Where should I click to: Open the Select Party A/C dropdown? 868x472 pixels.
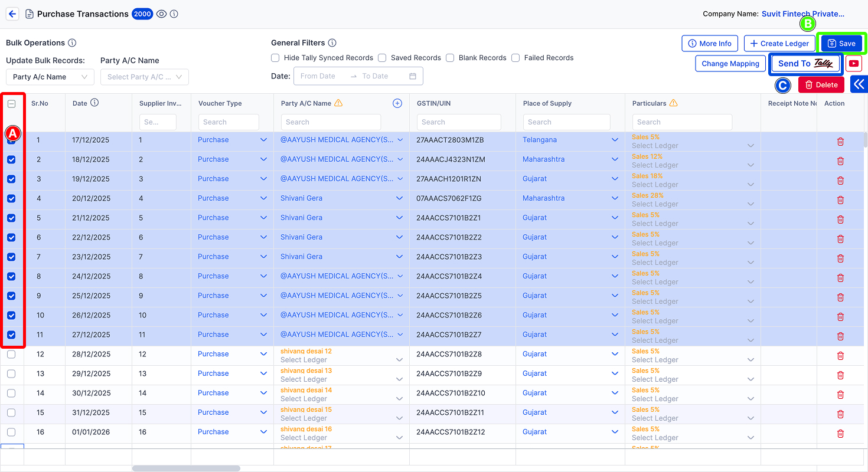tap(145, 77)
